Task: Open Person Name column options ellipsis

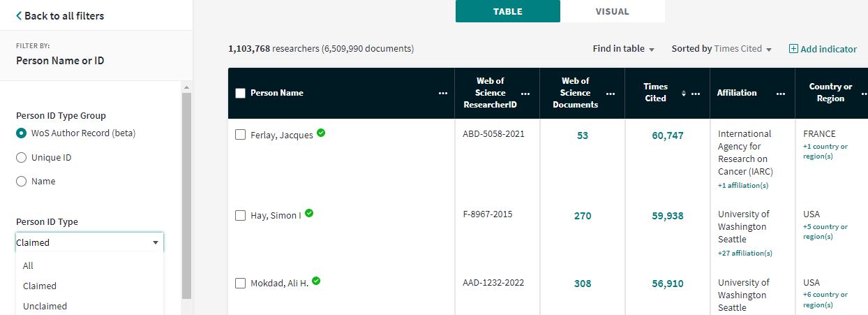Action: (442, 93)
